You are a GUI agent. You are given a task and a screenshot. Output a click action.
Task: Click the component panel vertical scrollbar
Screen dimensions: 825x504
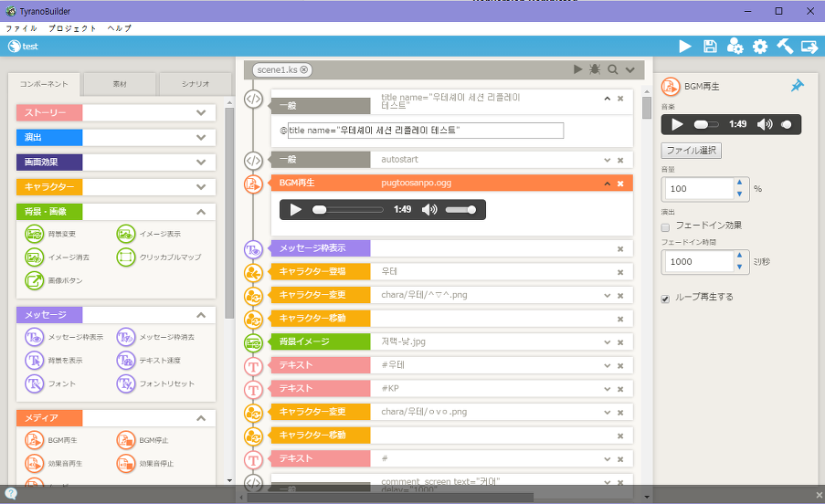[229, 213]
